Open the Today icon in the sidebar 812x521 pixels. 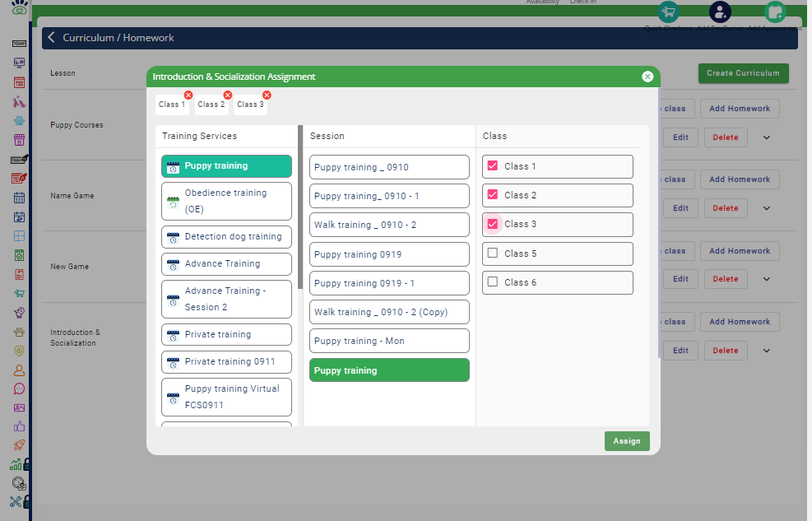click(19, 44)
